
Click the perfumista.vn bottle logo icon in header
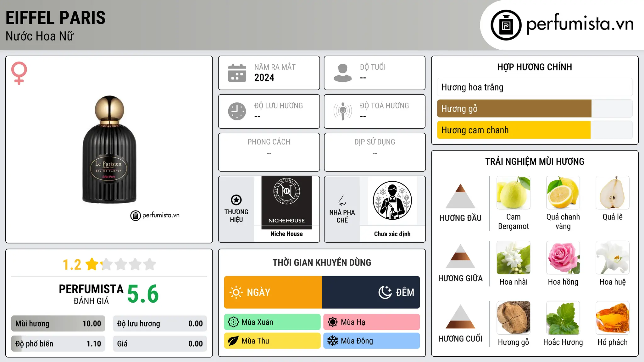click(506, 25)
